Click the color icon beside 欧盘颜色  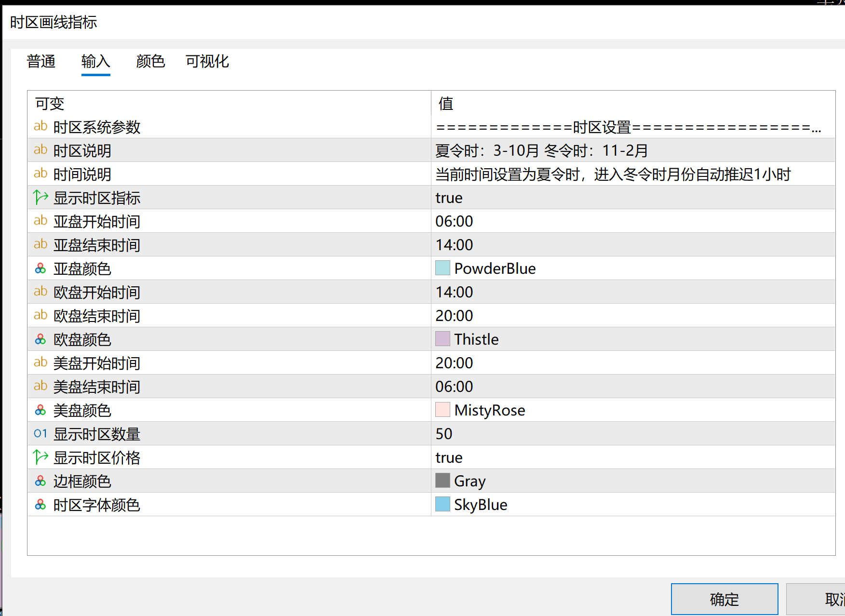[40, 339]
